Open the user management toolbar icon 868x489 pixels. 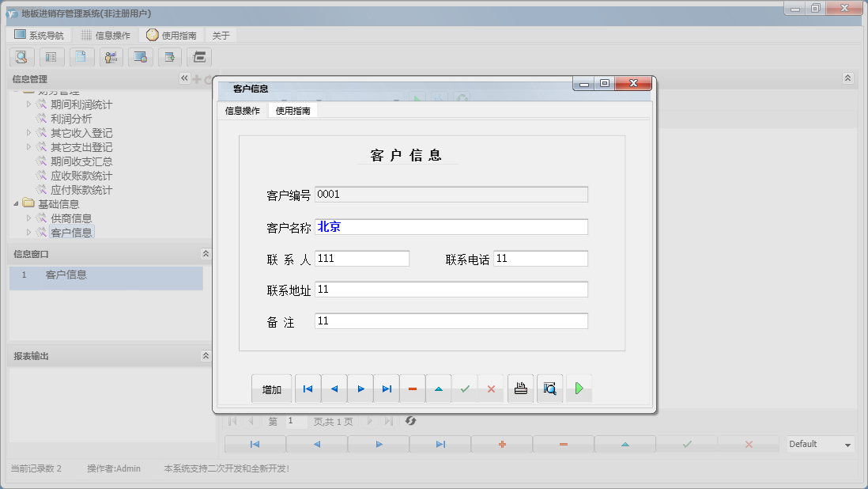coord(111,57)
